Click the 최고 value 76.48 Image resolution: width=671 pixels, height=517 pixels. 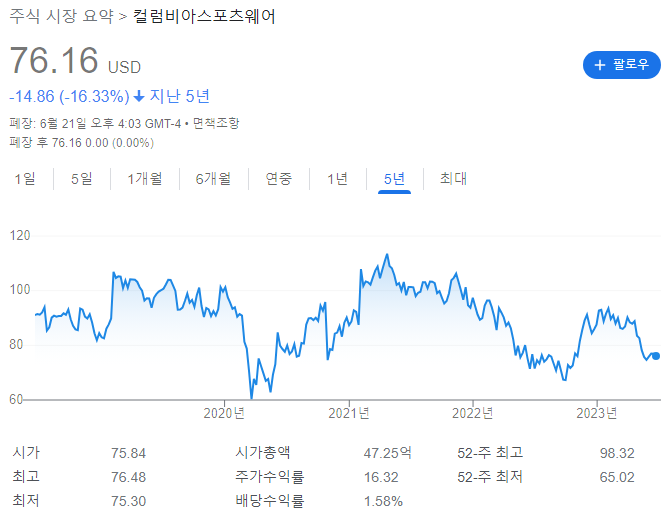(128, 477)
